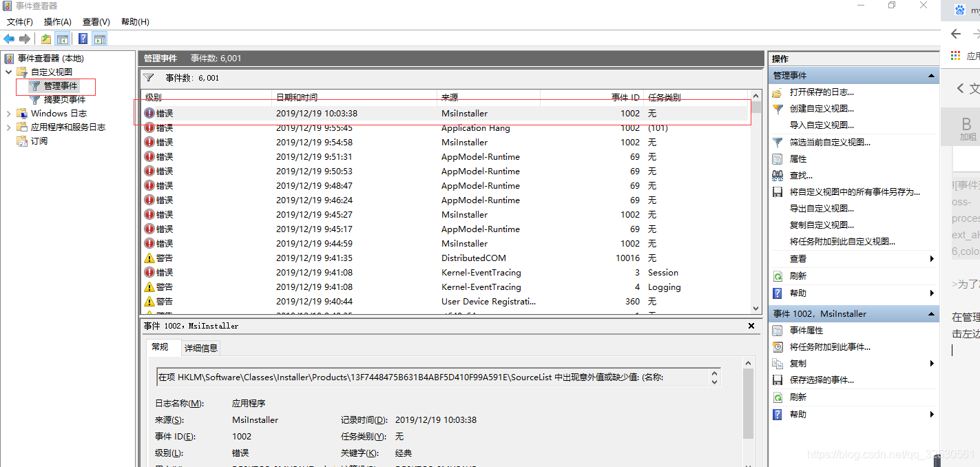Click the 筛选当前自定义视图 funnel icon
This screenshot has width=980, height=467.
(x=778, y=143)
